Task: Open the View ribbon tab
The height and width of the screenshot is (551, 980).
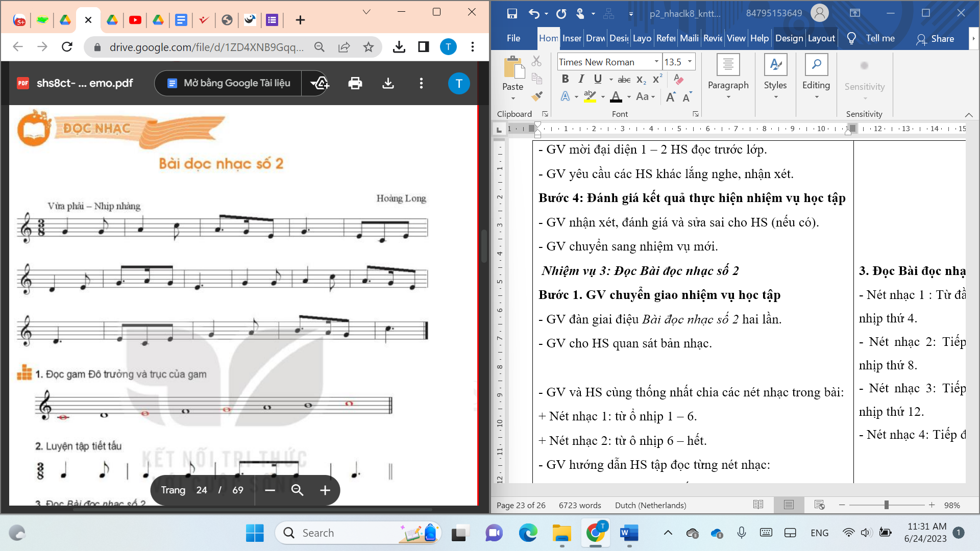Action: coord(736,38)
